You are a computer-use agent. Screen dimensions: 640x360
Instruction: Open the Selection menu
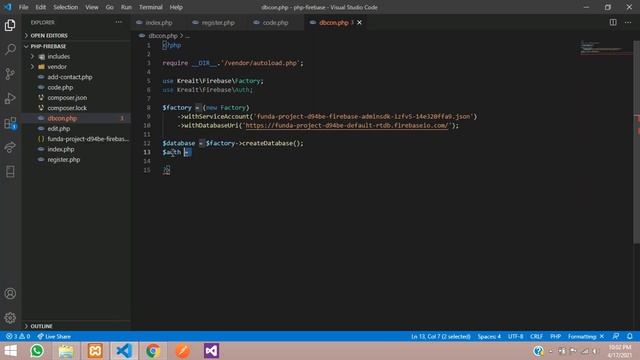pyautogui.click(x=65, y=7)
